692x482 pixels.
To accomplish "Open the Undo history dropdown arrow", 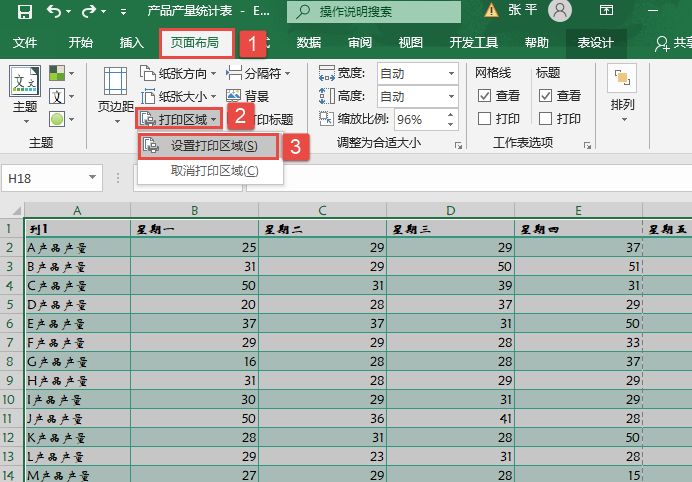I will point(68,11).
